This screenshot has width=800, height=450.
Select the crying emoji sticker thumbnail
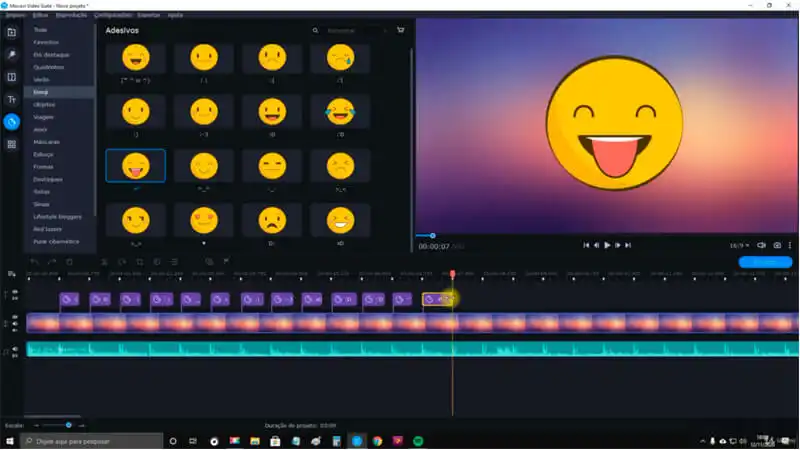(340, 57)
